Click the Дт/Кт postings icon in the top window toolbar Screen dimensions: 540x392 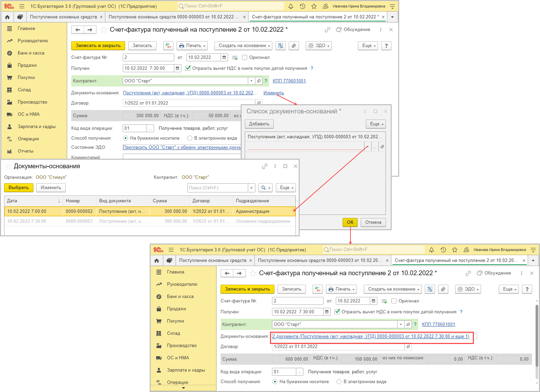click(x=168, y=46)
